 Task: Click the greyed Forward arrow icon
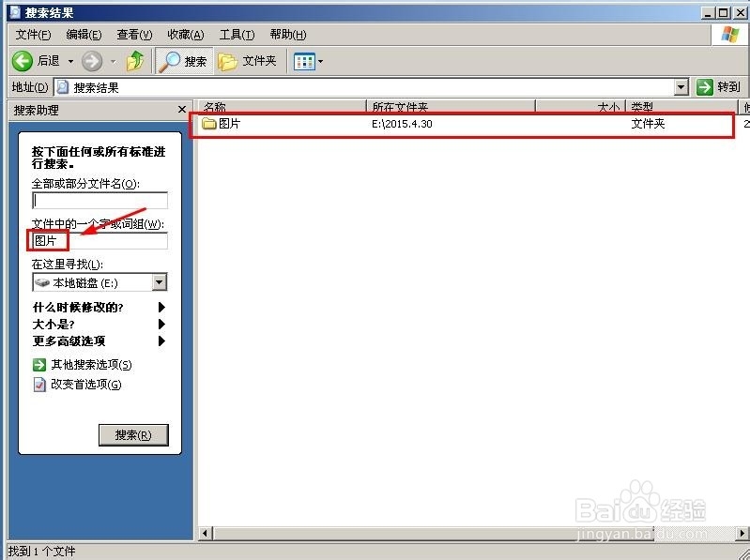point(92,61)
